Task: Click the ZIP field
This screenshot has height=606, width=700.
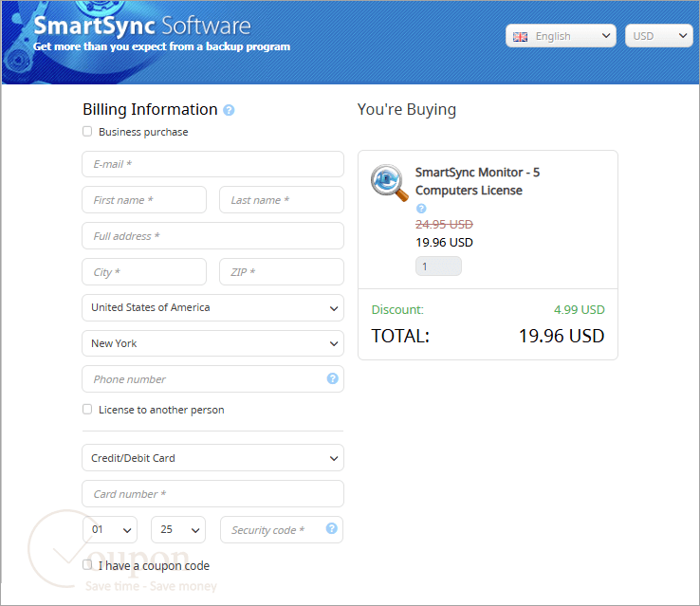Action: pos(282,272)
